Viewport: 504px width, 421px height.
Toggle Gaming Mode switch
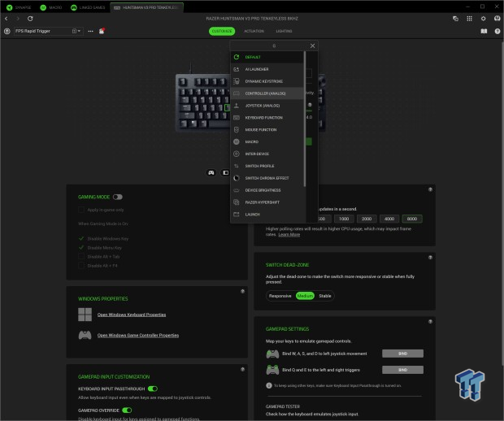[118, 197]
